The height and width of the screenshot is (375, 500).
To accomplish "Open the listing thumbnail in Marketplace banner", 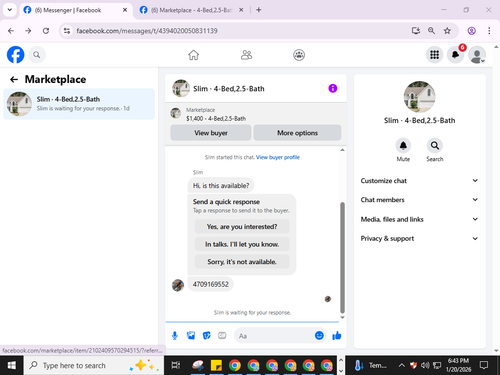I will pos(176,113).
